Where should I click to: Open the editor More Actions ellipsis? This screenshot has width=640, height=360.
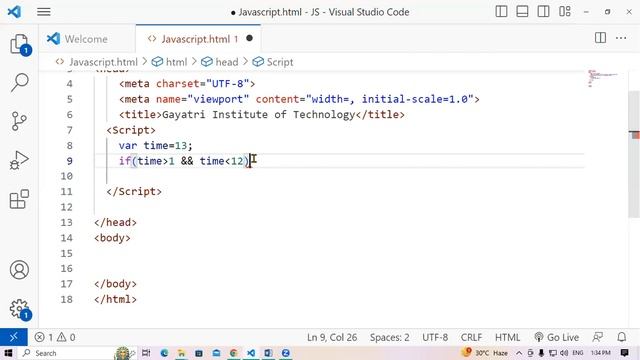[621, 38]
